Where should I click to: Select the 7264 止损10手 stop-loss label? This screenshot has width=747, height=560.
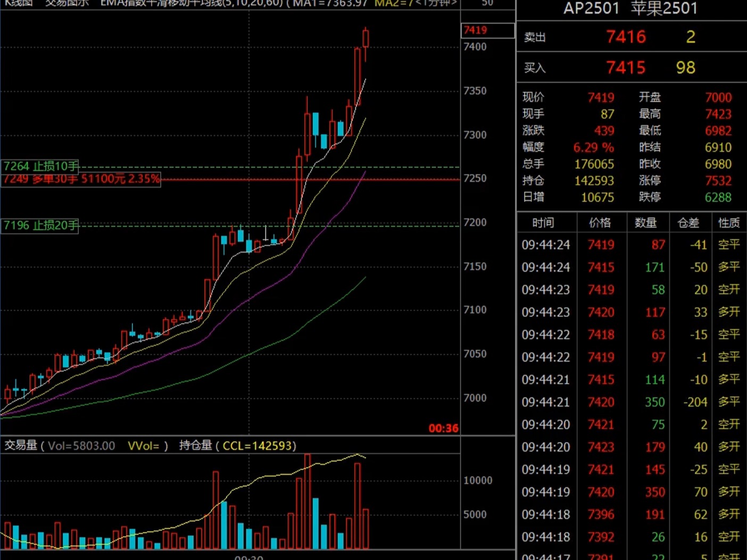[x=41, y=166]
